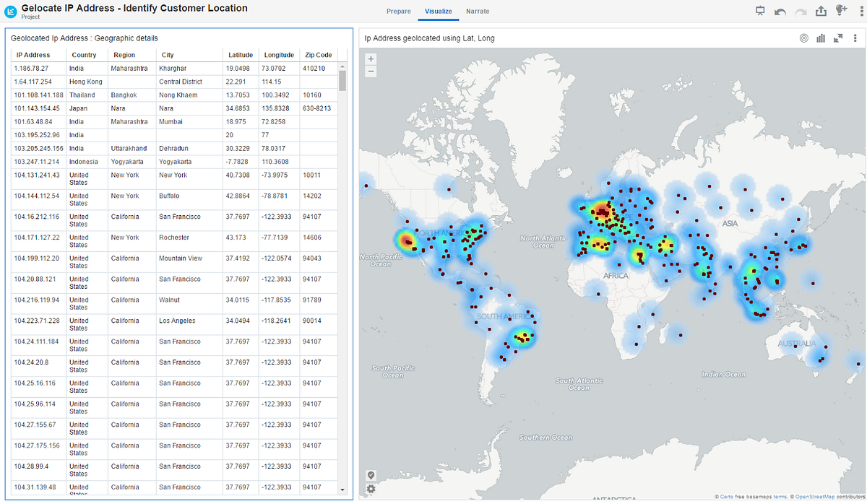Click the Carto basemaps terms link

(780, 496)
